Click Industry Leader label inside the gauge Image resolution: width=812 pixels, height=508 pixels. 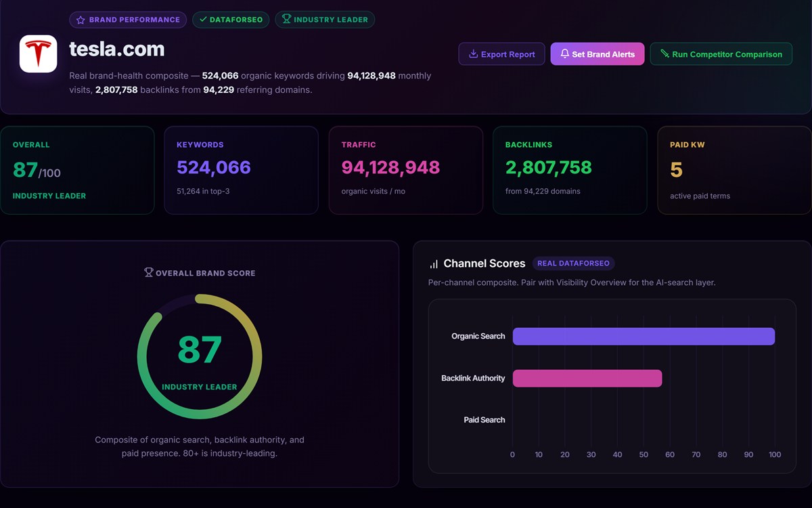(200, 387)
